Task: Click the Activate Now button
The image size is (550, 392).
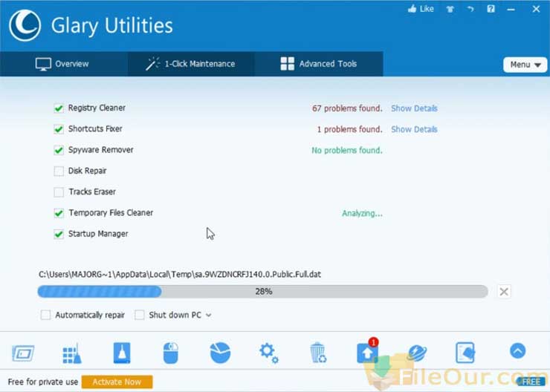Action: pyautogui.click(x=117, y=382)
